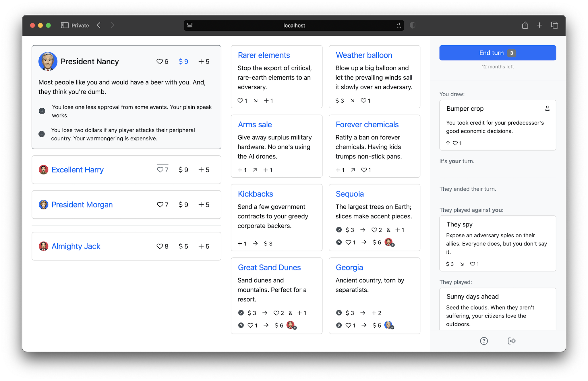Click President Nancy's avatar portrait
588x381 pixels.
[x=48, y=61]
